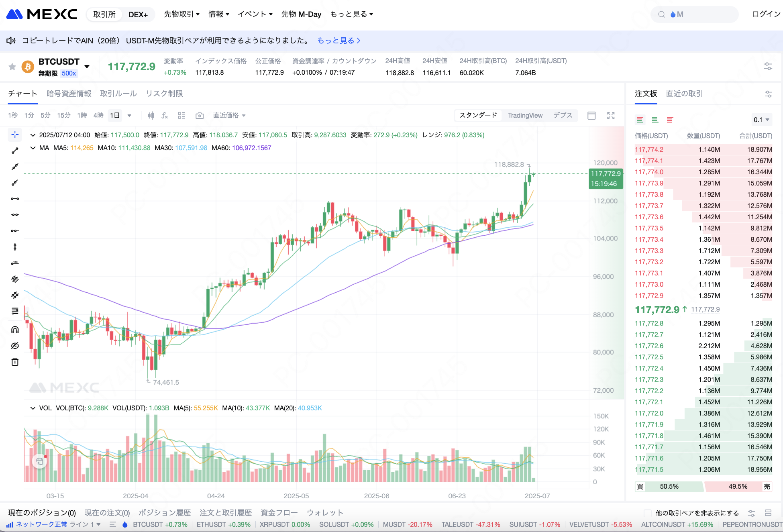Open the chart grid layout settings icon

click(x=181, y=116)
